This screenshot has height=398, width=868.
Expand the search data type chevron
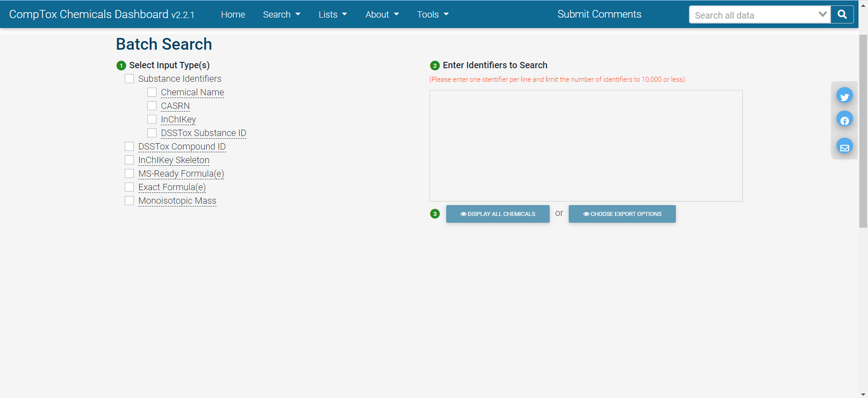tap(822, 14)
